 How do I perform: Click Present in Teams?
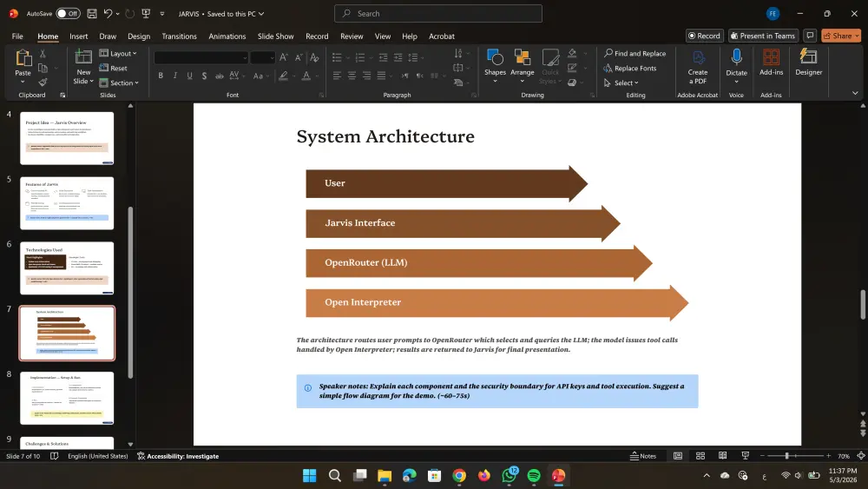[763, 36]
